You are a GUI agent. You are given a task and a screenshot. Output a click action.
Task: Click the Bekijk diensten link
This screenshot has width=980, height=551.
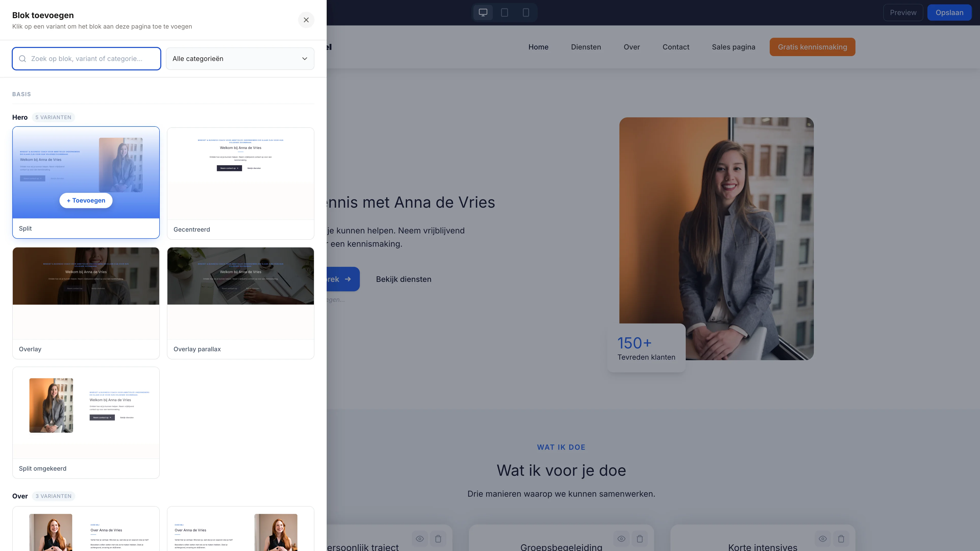(403, 279)
